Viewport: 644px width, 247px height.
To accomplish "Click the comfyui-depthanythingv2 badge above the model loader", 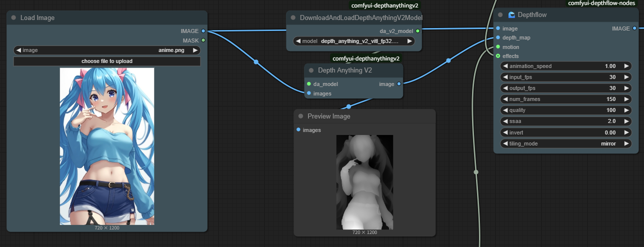I will (385, 5).
